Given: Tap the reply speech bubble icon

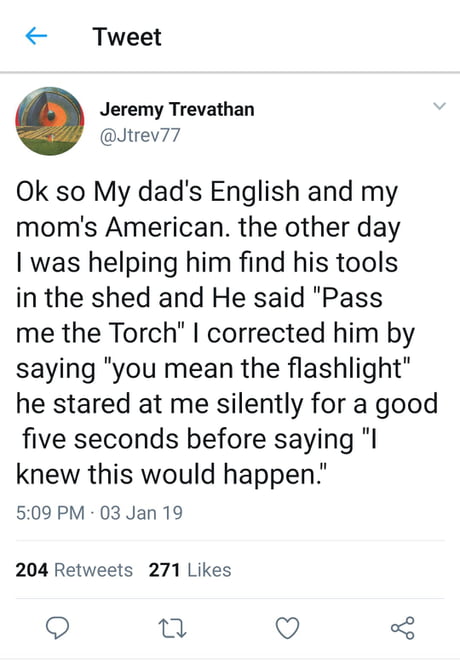Looking at the screenshot, I should click(x=57, y=628).
